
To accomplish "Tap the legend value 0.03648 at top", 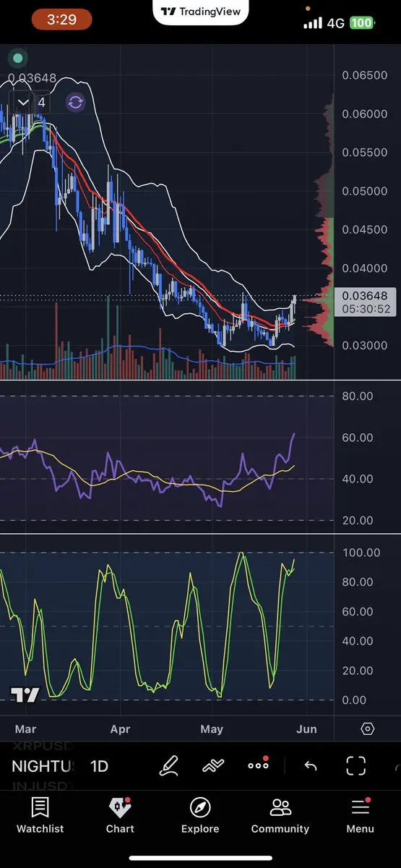I will (32, 79).
